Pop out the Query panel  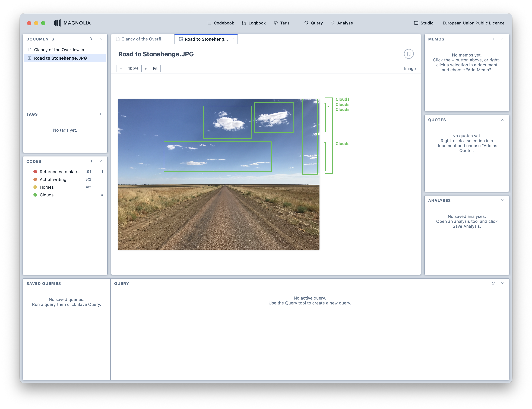tap(493, 283)
